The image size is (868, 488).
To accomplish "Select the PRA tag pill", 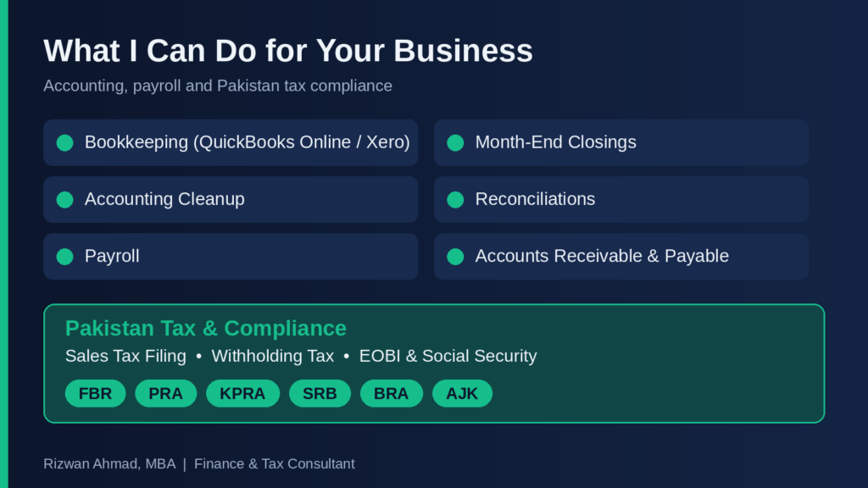I will 165,393.
